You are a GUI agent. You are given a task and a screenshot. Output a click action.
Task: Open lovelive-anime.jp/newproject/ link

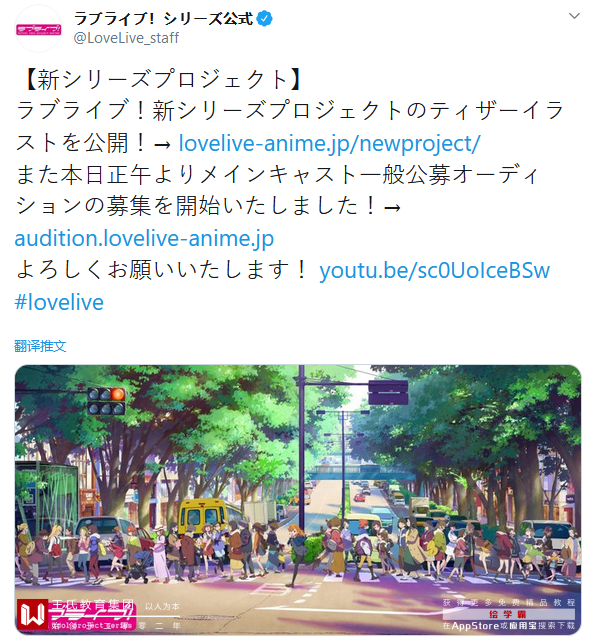pos(330,144)
